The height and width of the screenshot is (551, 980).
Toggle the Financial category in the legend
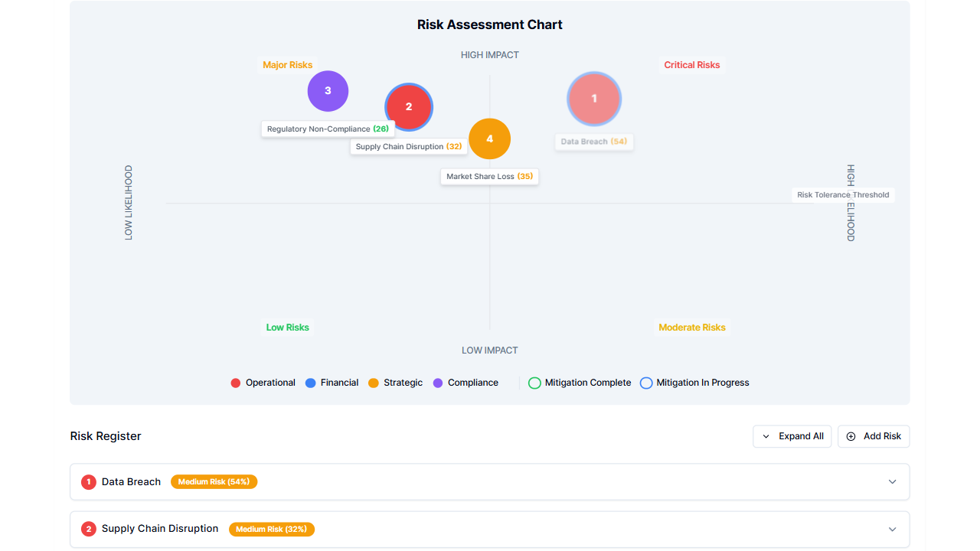click(309, 383)
